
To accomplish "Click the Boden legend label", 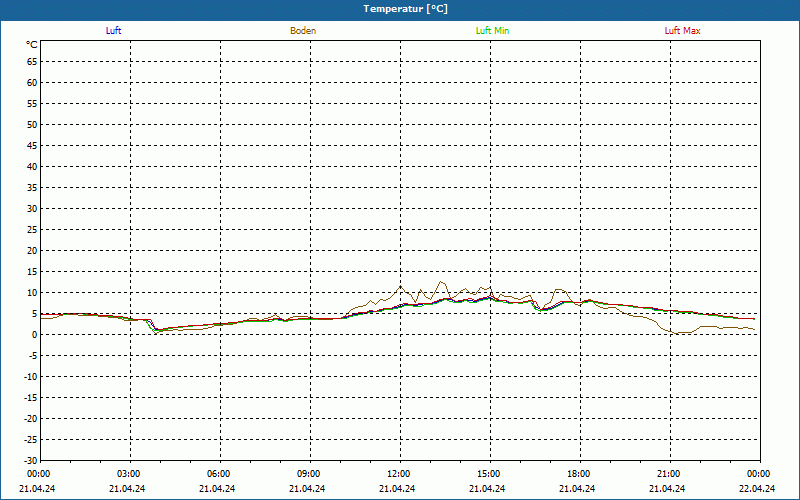I will coord(303,31).
